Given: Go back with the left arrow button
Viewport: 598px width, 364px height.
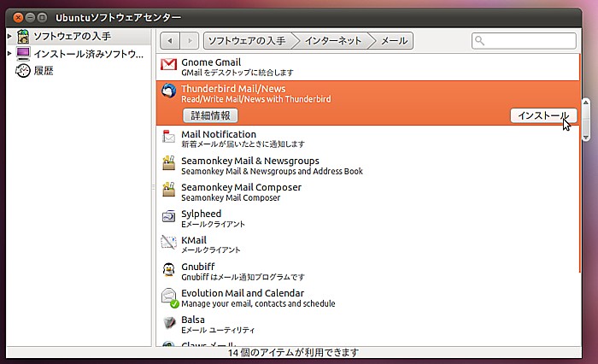Looking at the screenshot, I should pos(170,41).
